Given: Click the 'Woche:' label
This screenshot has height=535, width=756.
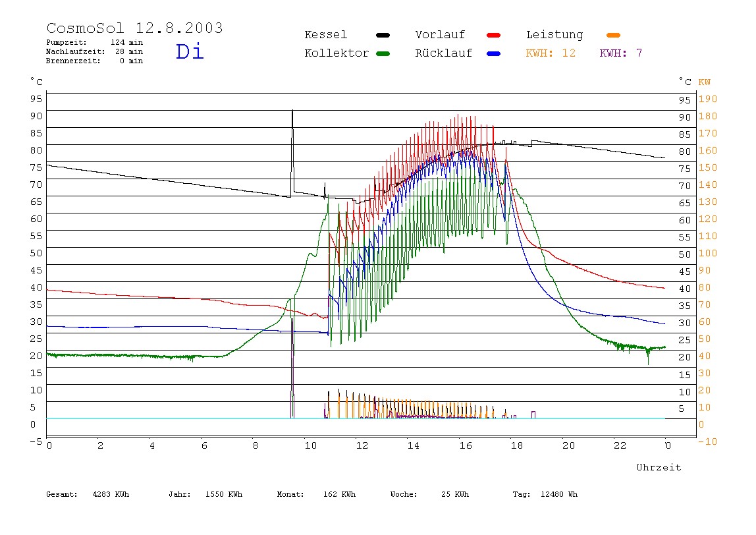Looking at the screenshot, I should [404, 494].
